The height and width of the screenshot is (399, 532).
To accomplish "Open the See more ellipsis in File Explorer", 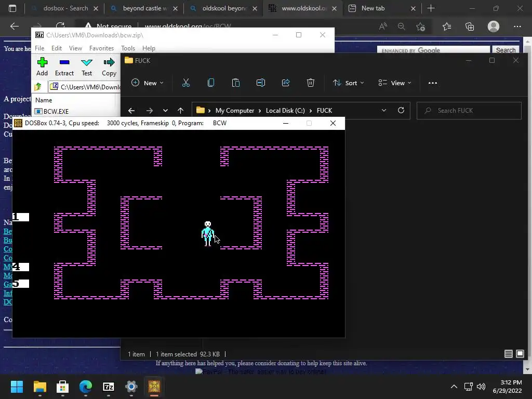I will (x=433, y=83).
